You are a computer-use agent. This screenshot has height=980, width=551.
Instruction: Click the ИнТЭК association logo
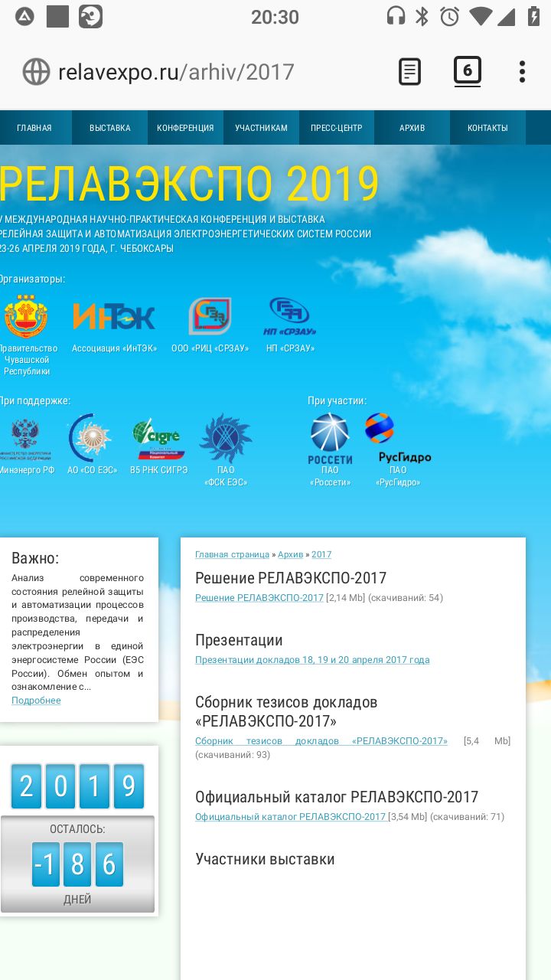(x=113, y=316)
